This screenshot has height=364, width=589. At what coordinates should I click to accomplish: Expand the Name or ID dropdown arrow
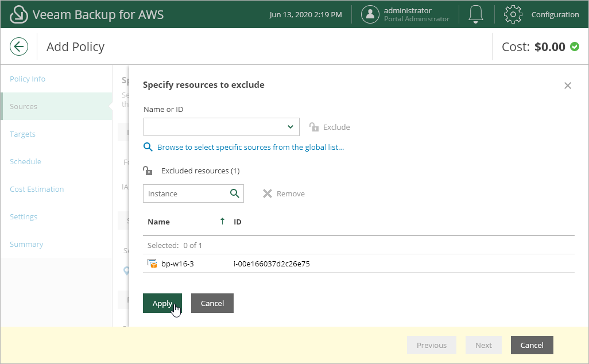(290, 127)
